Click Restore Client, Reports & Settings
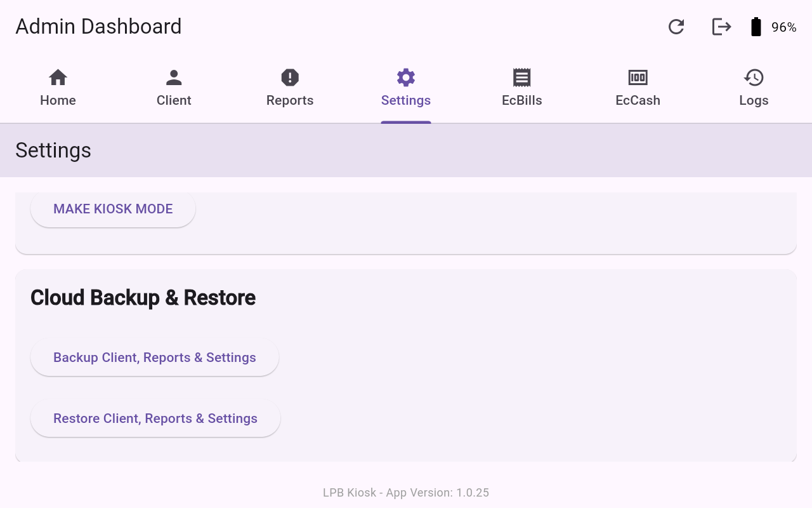 [155, 418]
